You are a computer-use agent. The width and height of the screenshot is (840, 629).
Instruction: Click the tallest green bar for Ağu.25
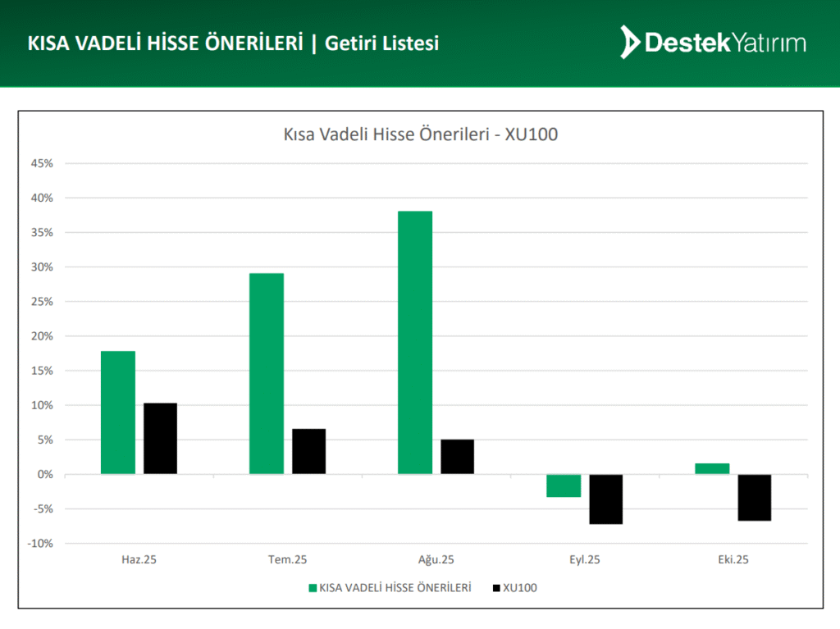[415, 342]
